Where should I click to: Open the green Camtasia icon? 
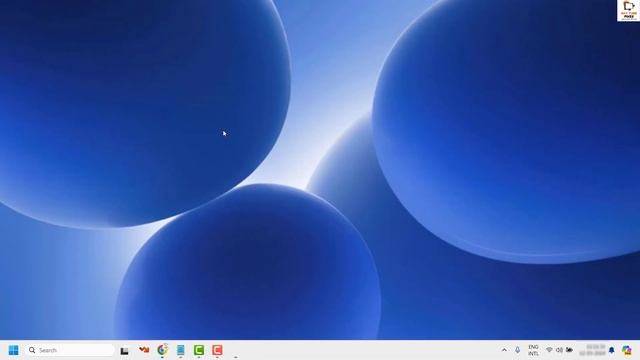pyautogui.click(x=199, y=350)
